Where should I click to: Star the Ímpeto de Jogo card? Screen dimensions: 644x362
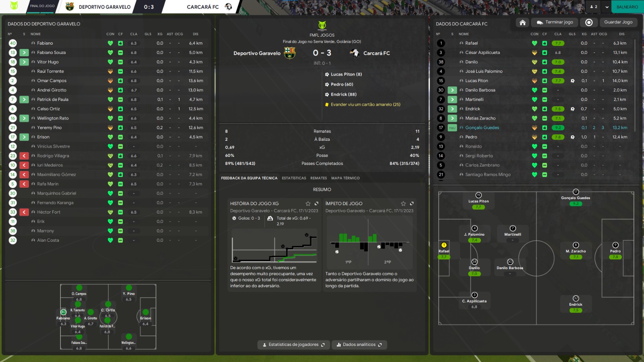[x=403, y=204]
